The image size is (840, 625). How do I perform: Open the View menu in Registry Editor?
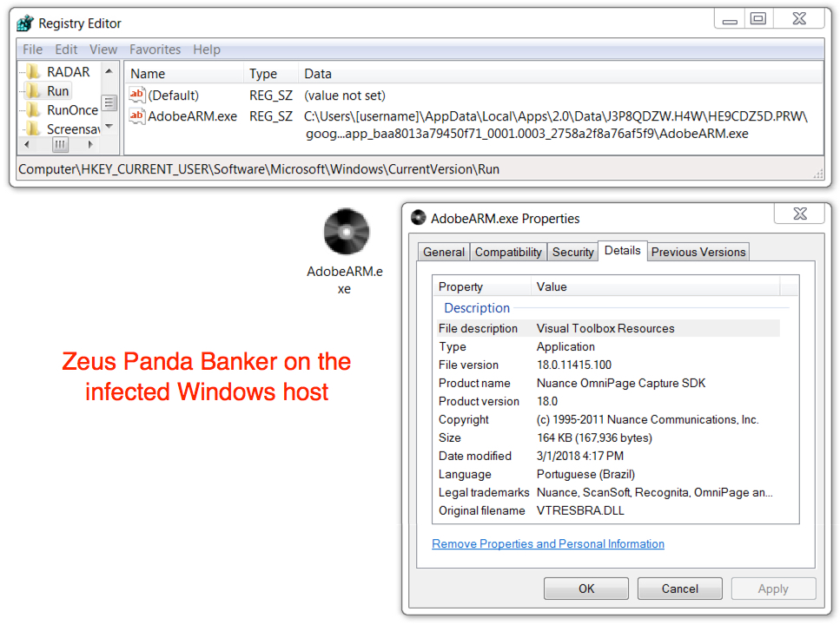pyautogui.click(x=103, y=49)
